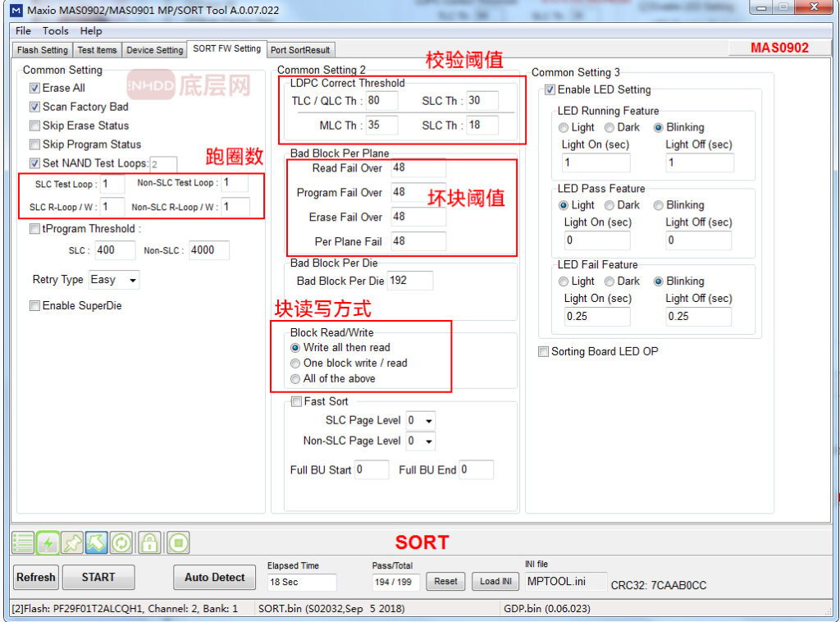Open the list view icon in bottom toolbar

(22, 542)
